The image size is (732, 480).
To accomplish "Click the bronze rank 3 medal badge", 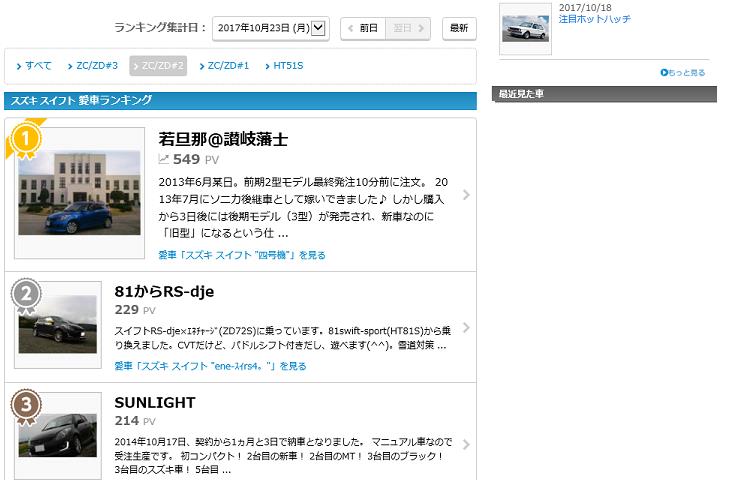I will 26,406.
